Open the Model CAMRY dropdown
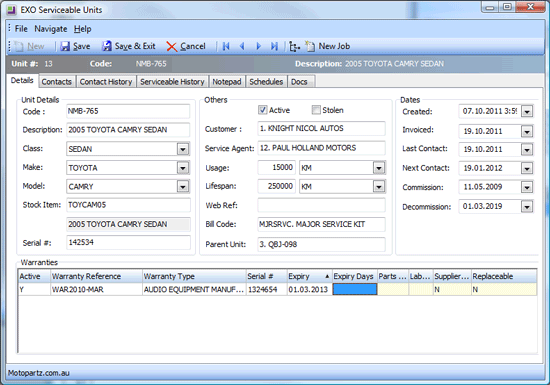The height and width of the screenshot is (385, 550). point(183,187)
